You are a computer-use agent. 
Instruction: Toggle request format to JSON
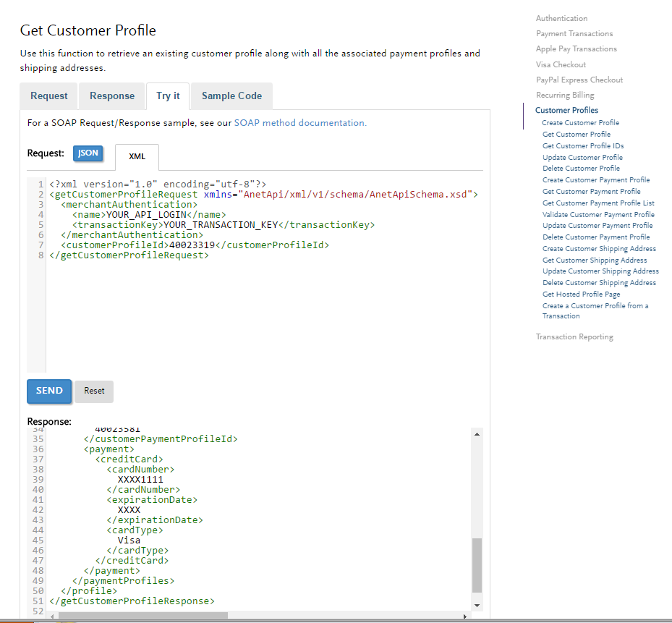[x=87, y=153]
